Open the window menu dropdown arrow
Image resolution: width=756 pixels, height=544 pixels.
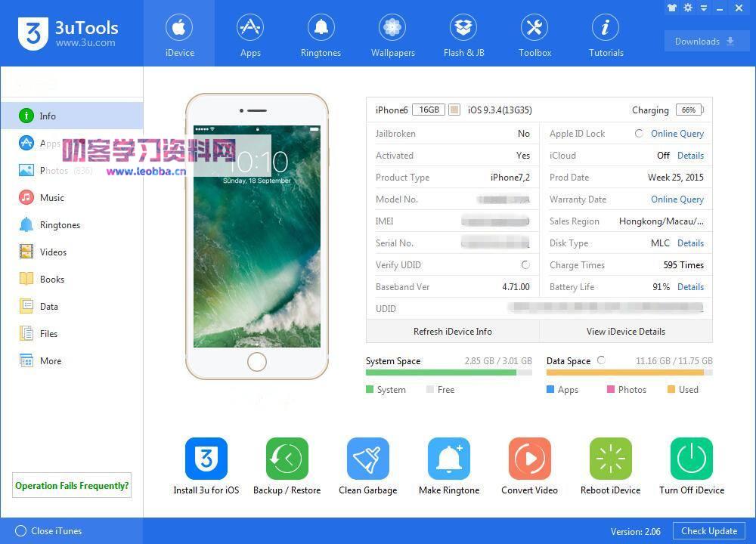click(x=705, y=8)
